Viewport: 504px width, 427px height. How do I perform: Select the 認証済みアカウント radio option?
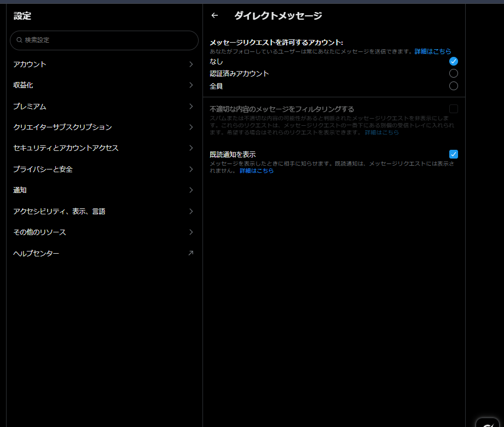point(453,73)
